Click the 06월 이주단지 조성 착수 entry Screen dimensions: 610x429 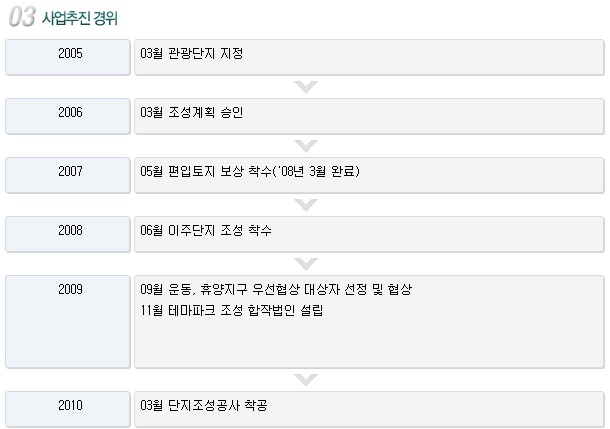click(x=206, y=231)
